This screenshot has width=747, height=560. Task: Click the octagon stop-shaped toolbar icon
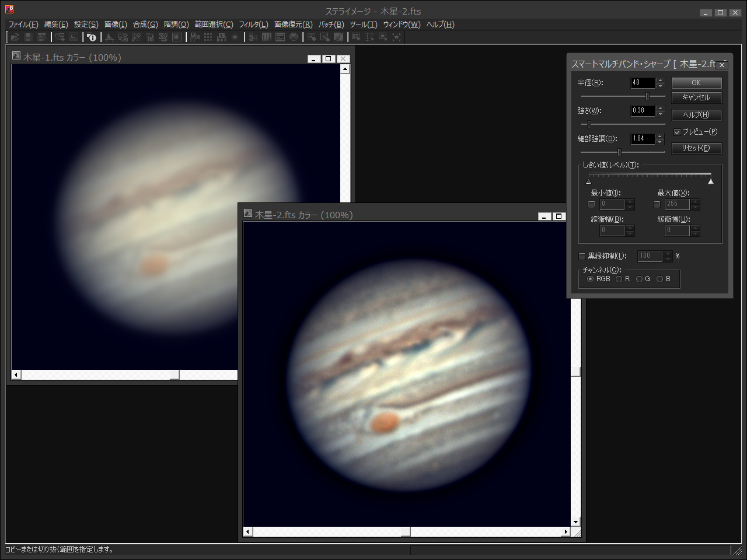[294, 37]
